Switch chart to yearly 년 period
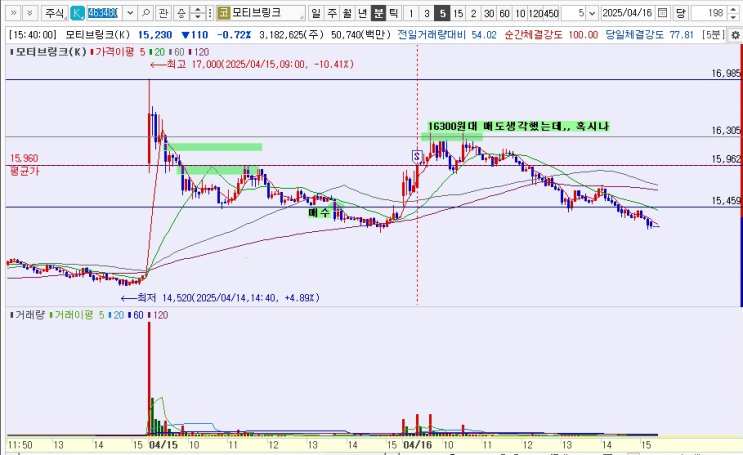 [362, 13]
